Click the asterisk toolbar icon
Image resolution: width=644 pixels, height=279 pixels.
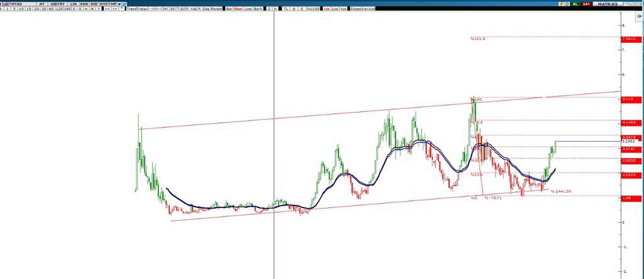coord(121,9)
